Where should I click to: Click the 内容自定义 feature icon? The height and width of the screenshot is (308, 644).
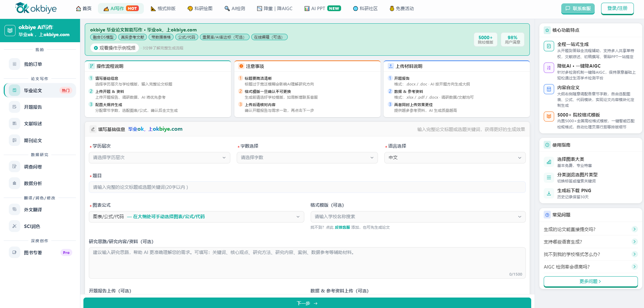pos(549,89)
